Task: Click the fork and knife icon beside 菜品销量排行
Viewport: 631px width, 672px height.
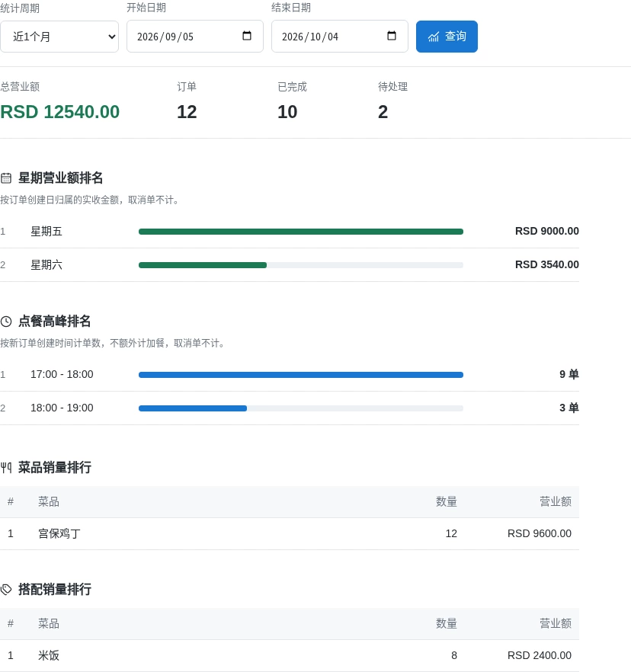Action: click(x=6, y=468)
